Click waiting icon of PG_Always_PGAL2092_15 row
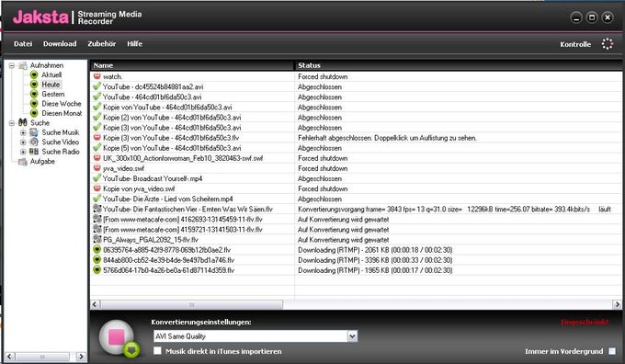 pos(97,239)
